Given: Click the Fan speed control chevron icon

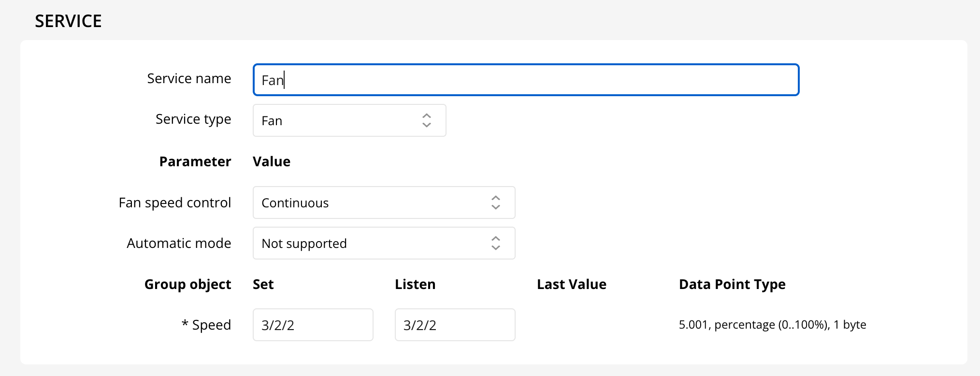Looking at the screenshot, I should (x=495, y=202).
